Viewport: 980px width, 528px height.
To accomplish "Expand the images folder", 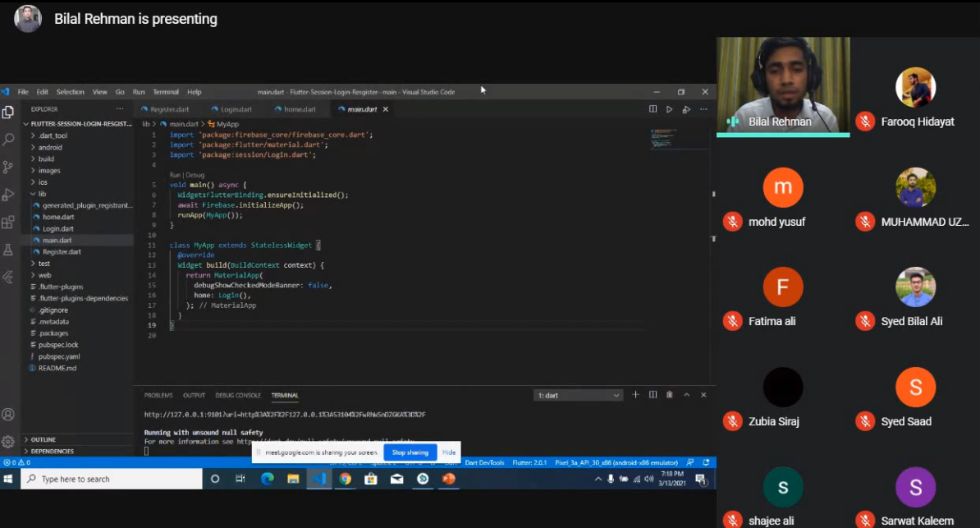I will point(49,171).
